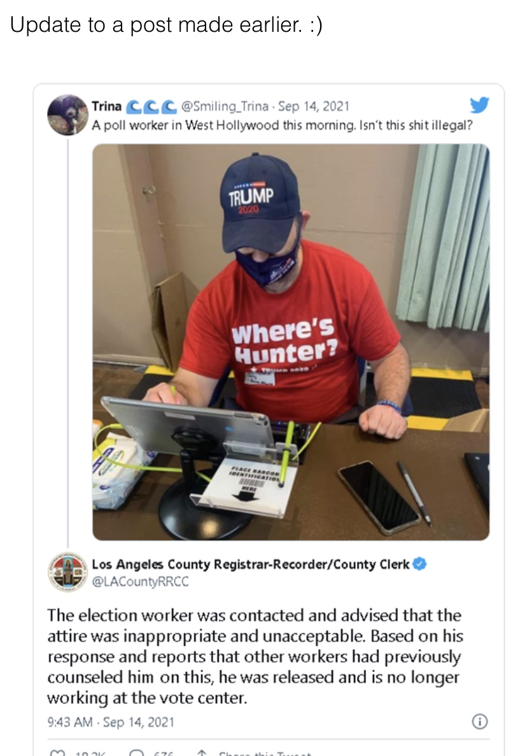Open the @LACountyRRCC handle

(x=141, y=582)
